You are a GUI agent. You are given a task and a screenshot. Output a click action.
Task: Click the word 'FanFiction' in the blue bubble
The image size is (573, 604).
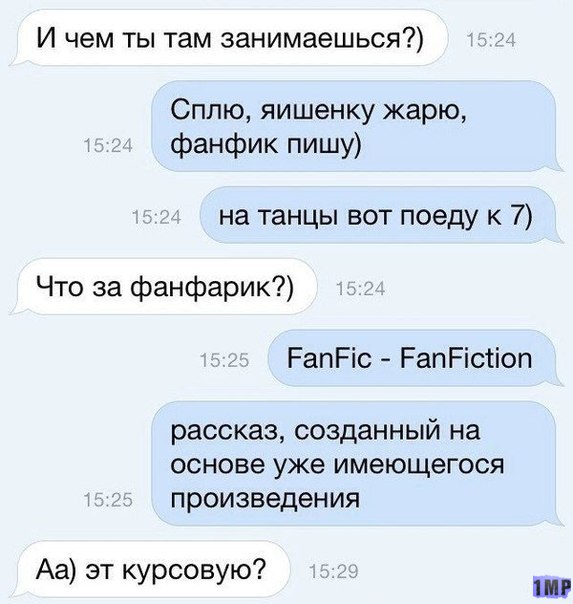click(x=466, y=358)
